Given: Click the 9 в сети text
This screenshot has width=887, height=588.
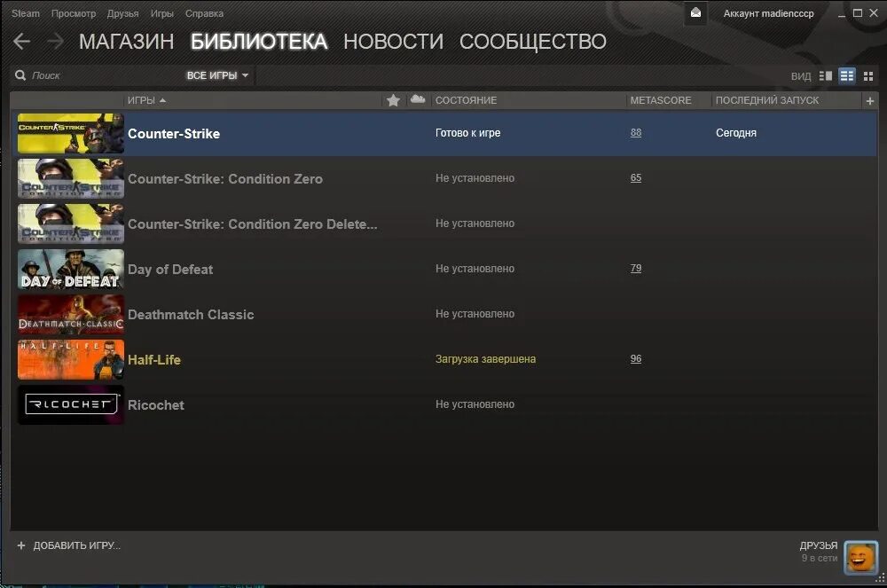Looking at the screenshot, I should [819, 558].
